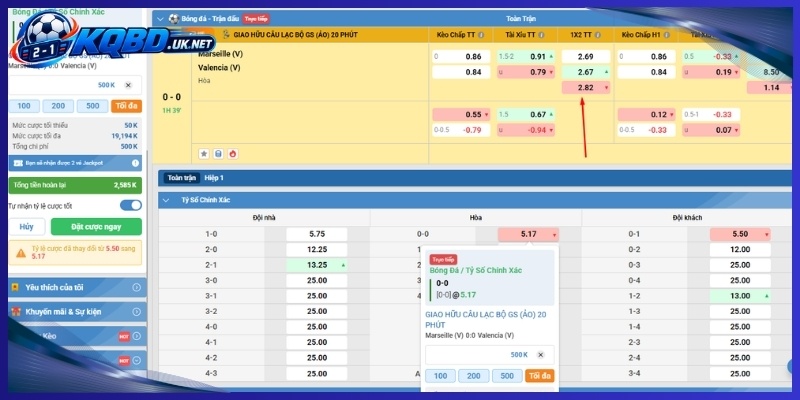
Task: Click the Trực tiếp badge in Bóng đá header
Action: 256,19
